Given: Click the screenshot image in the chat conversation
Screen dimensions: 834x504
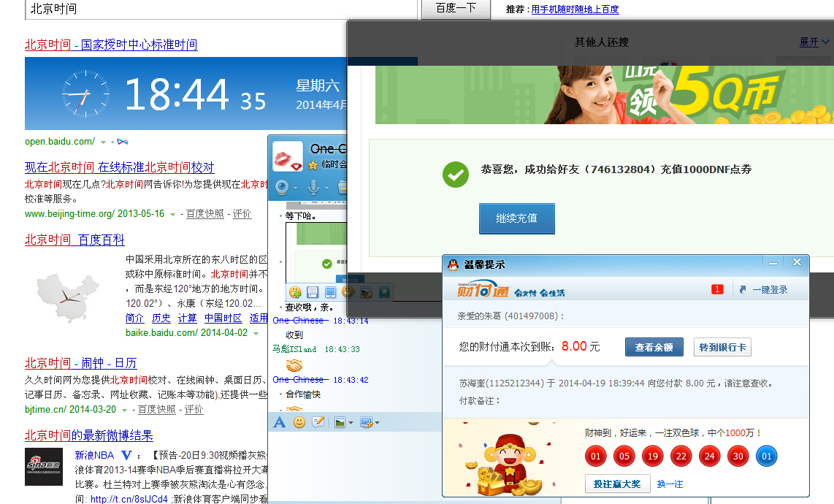Looking at the screenshot, I should (x=316, y=253).
